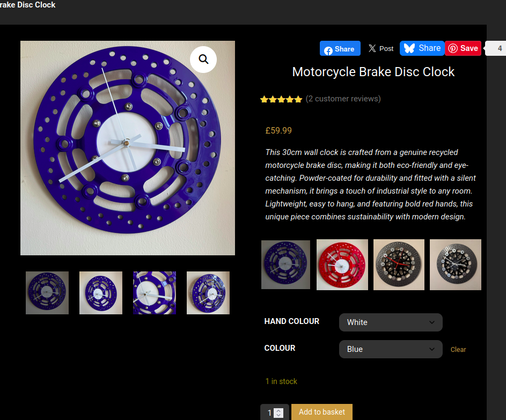Open the 2 customer reviews link

[x=343, y=99]
